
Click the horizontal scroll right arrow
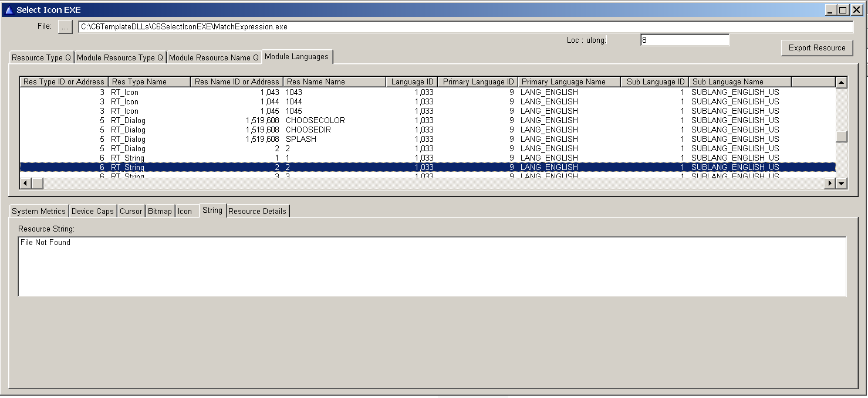[x=829, y=183]
